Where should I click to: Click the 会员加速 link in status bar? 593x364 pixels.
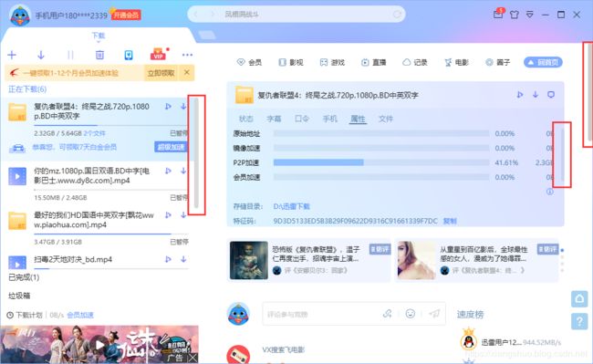click(80, 315)
